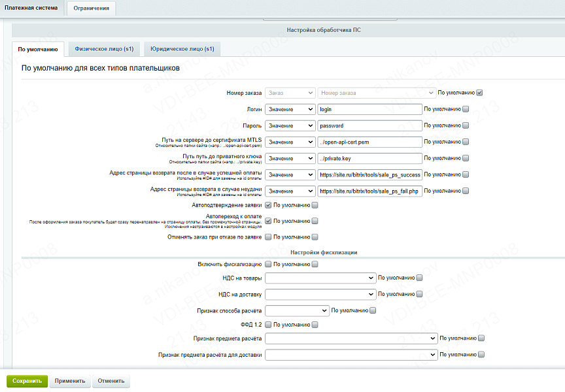
Task: Switch to the Ограничения tab
Action: 92,8
